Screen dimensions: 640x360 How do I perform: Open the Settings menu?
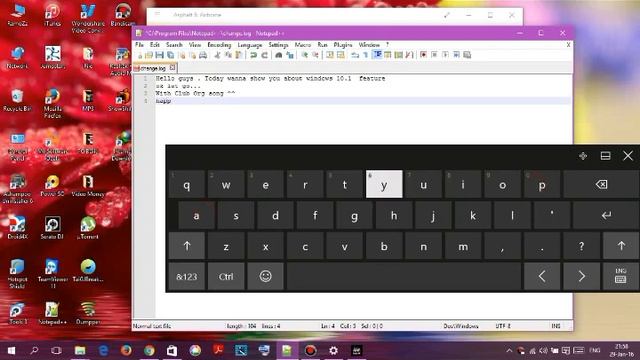pos(278,44)
